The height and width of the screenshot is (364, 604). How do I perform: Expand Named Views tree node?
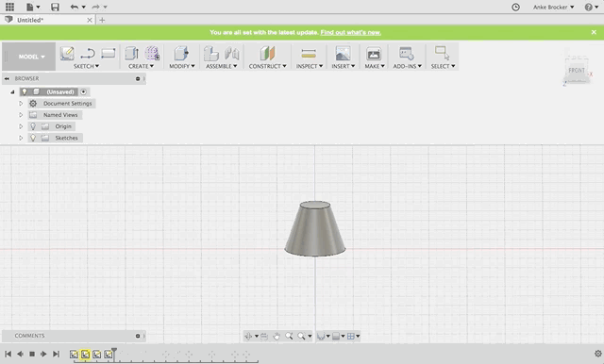(21, 115)
